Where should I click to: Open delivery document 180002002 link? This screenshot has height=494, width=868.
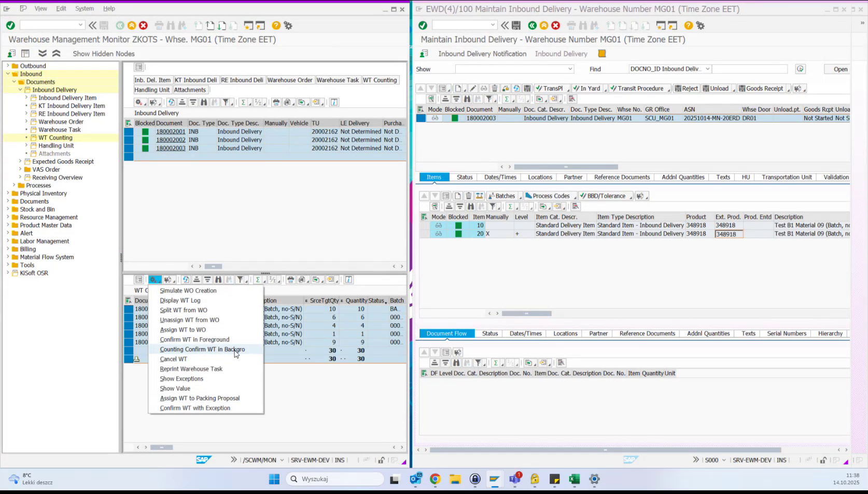(171, 140)
